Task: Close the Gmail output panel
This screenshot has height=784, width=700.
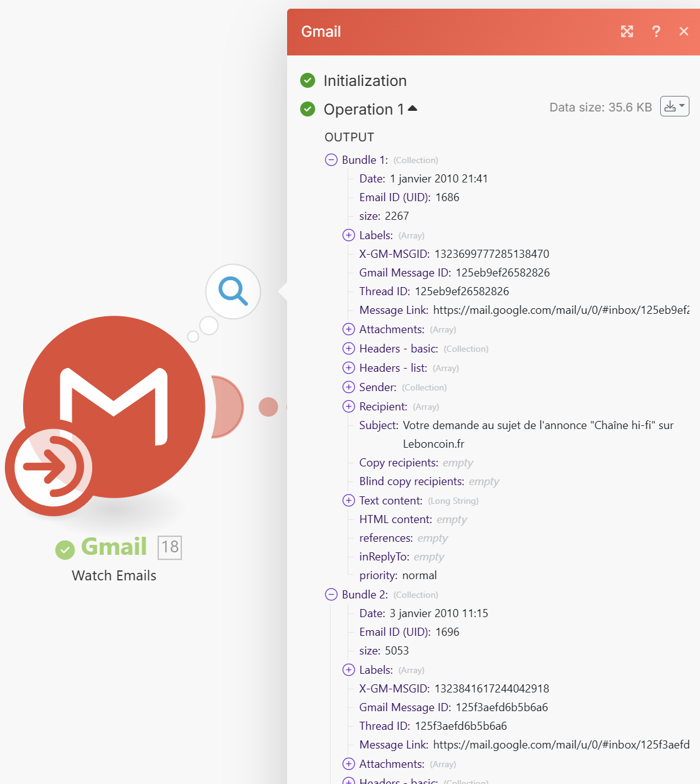Action: [684, 32]
